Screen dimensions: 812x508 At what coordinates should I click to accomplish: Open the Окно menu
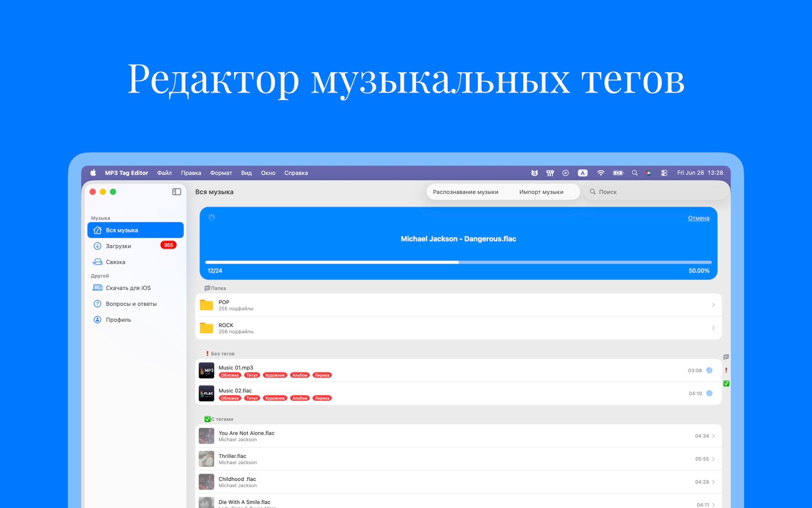(x=268, y=173)
